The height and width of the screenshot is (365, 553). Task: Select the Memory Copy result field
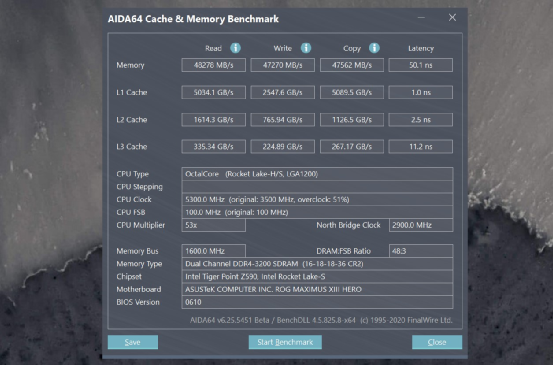[352, 65]
